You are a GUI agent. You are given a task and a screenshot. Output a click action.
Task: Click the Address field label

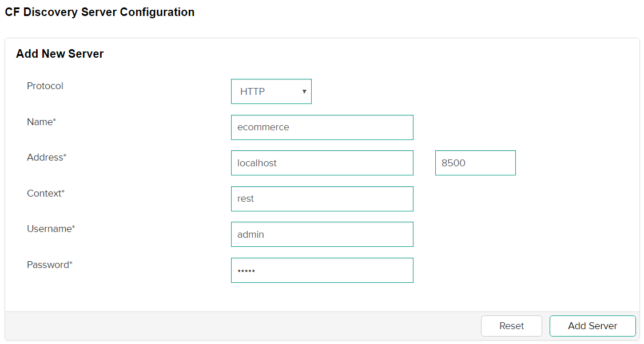[x=45, y=157]
